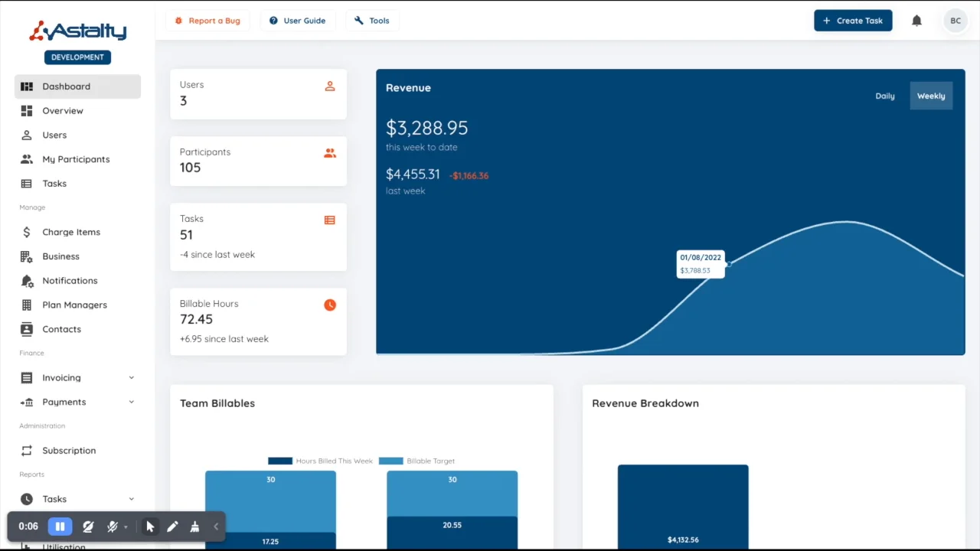Toggle the muted microphone in recorder bar
The image size is (980, 551).
(x=113, y=527)
